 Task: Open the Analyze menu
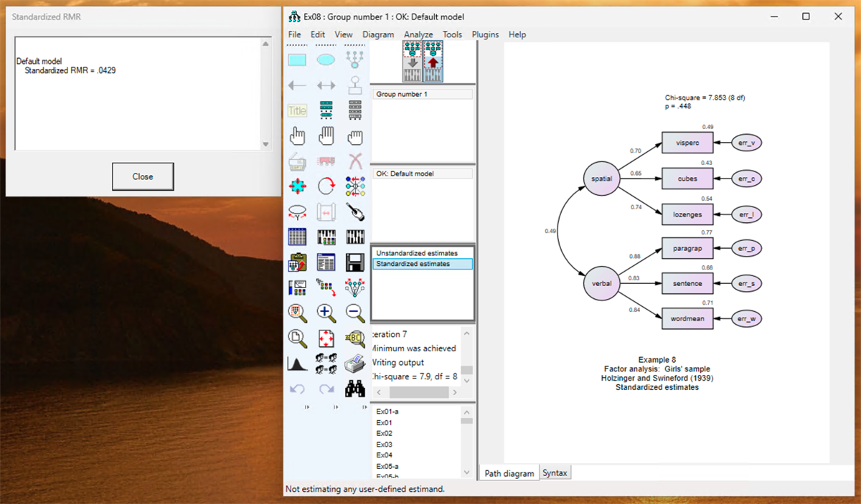click(418, 34)
